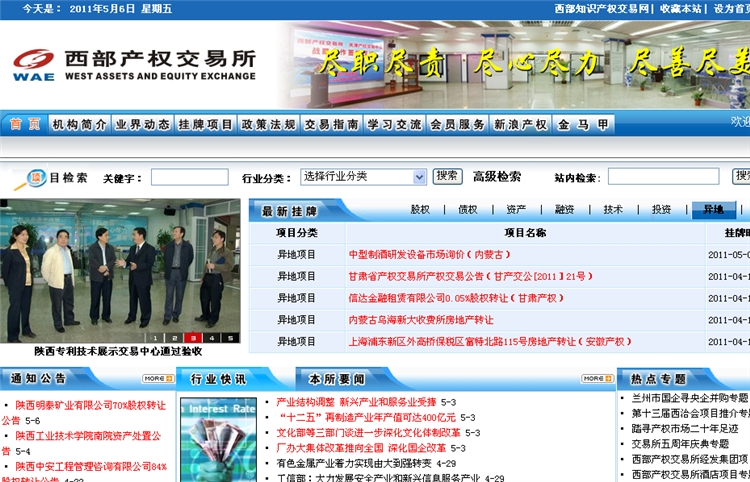
Task: Click 西部知识产权交易网 top link
Action: tap(601, 9)
